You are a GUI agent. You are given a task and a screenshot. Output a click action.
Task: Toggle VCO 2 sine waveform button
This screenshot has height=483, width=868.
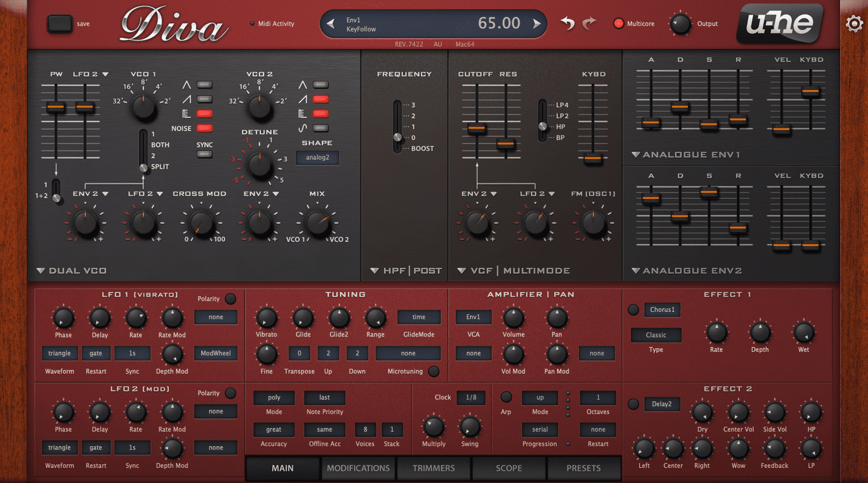coord(321,128)
